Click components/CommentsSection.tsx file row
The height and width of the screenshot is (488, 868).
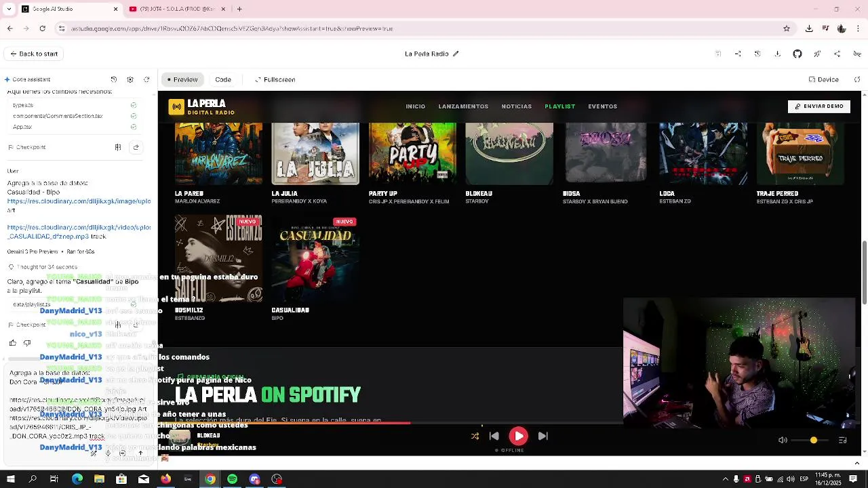(75, 116)
